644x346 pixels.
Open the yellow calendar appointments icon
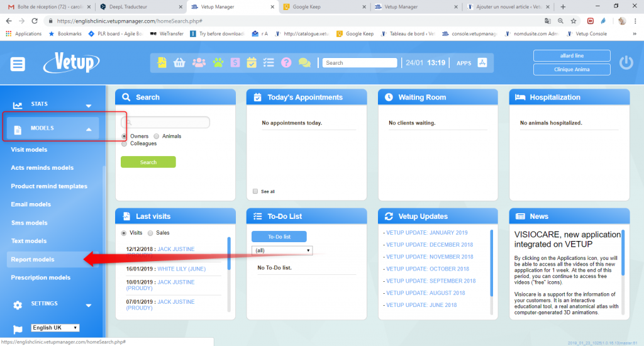tap(252, 62)
